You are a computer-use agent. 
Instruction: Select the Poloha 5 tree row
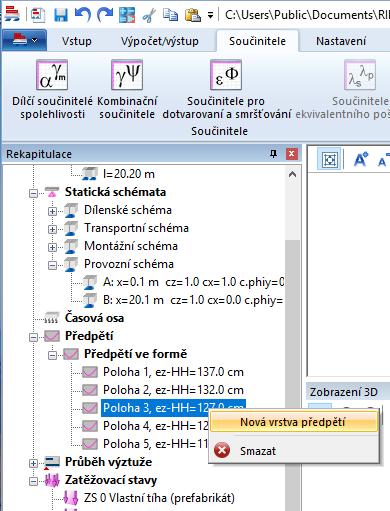pos(155,444)
